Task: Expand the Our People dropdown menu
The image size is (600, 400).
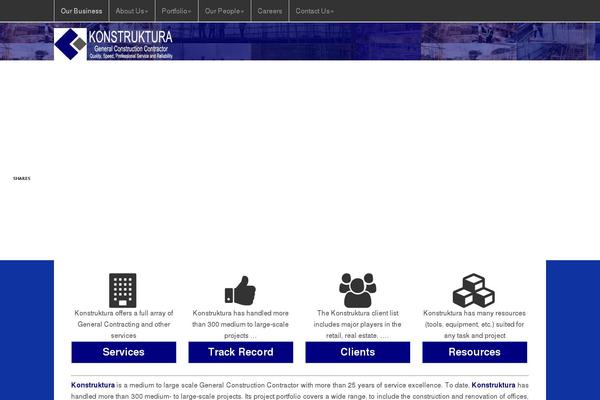Action: click(x=224, y=11)
